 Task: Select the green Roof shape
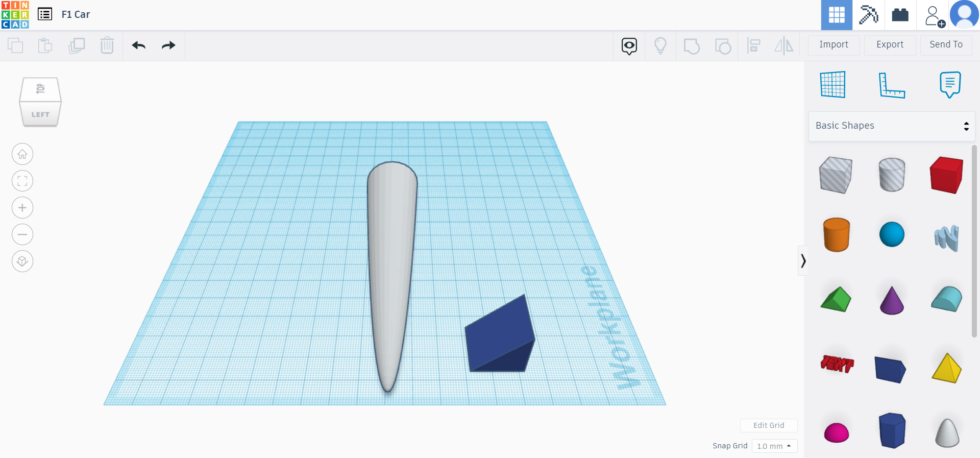pos(836,299)
